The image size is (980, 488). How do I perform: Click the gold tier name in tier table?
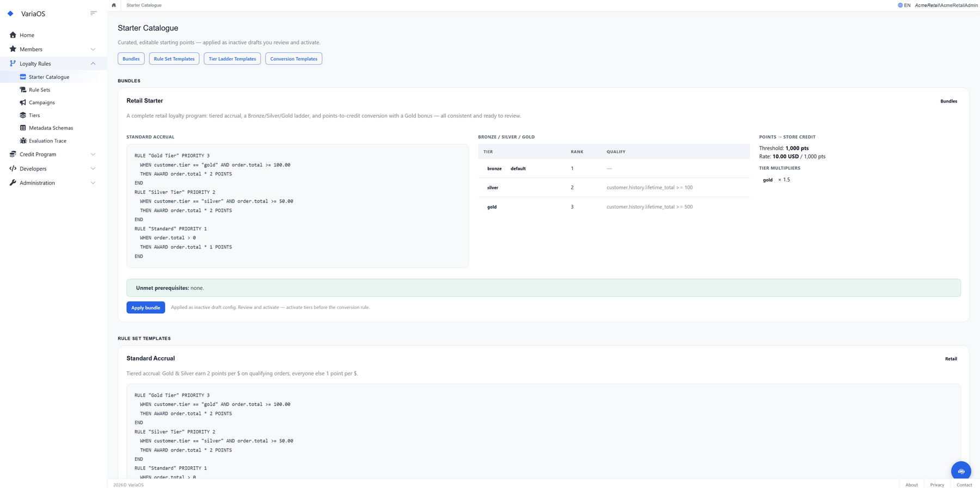click(x=492, y=207)
